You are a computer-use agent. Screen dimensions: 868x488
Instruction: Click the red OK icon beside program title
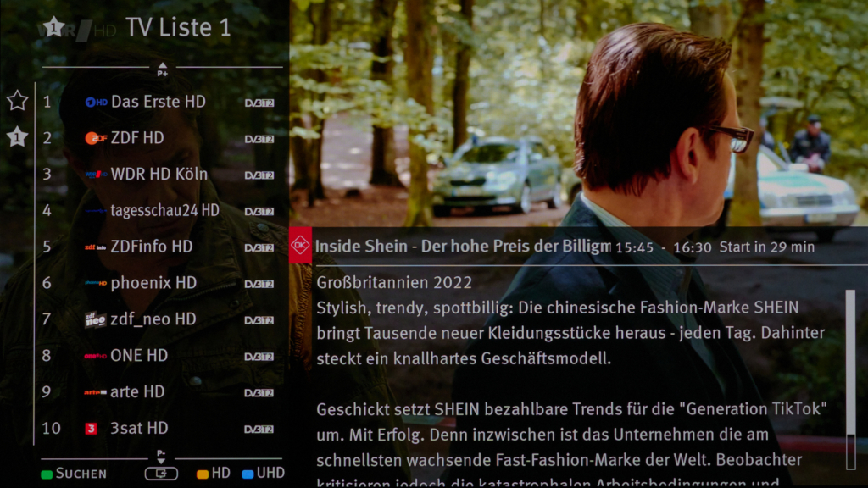[300, 245]
